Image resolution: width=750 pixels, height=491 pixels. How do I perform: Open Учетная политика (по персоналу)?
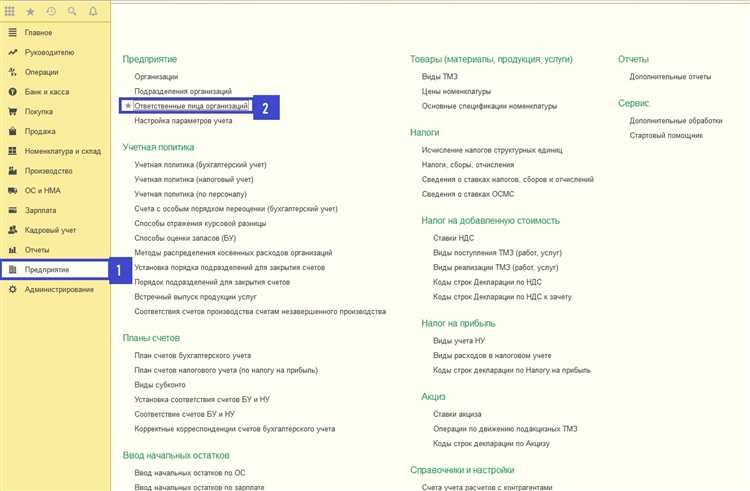tap(190, 194)
